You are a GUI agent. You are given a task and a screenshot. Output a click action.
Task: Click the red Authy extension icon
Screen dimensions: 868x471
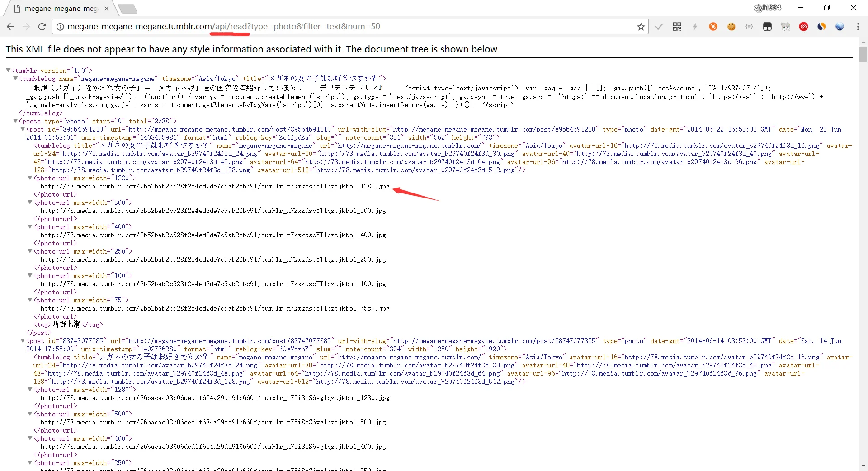[803, 27]
